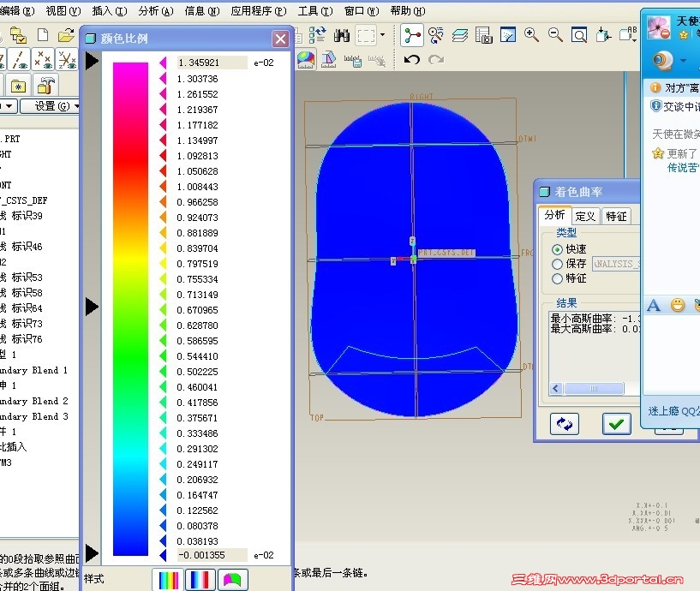Click the view manager camera icon

pos(483,35)
